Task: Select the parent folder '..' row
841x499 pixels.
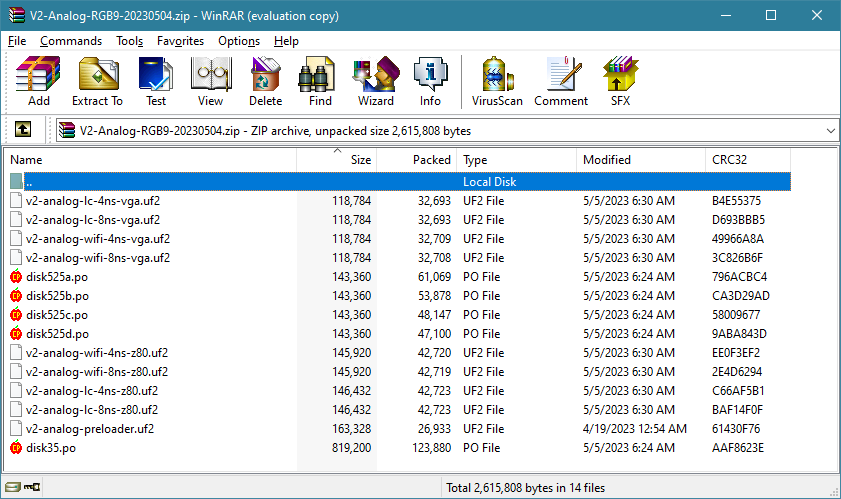Action: coord(400,181)
